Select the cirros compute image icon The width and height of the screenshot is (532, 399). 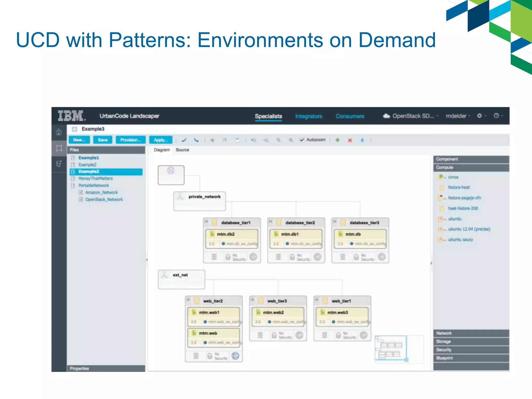tap(441, 177)
